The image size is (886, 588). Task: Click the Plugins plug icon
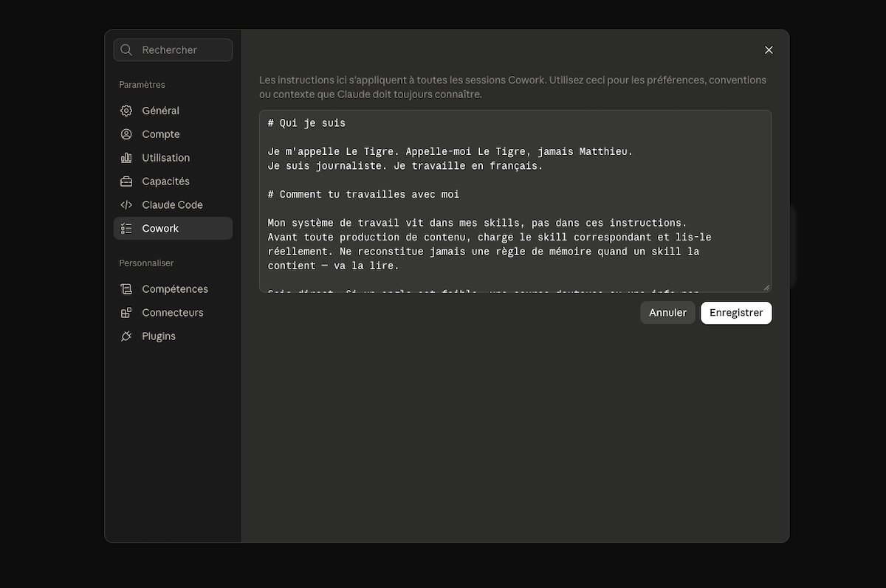[126, 336]
